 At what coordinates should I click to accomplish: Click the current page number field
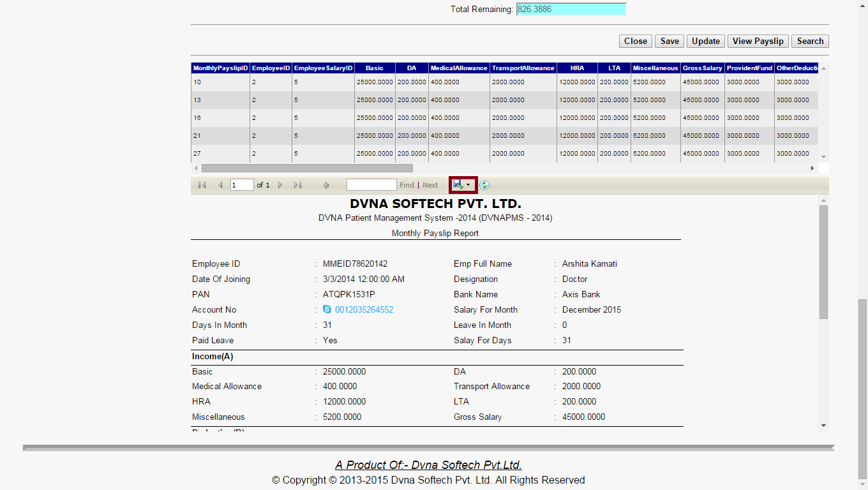[242, 185]
